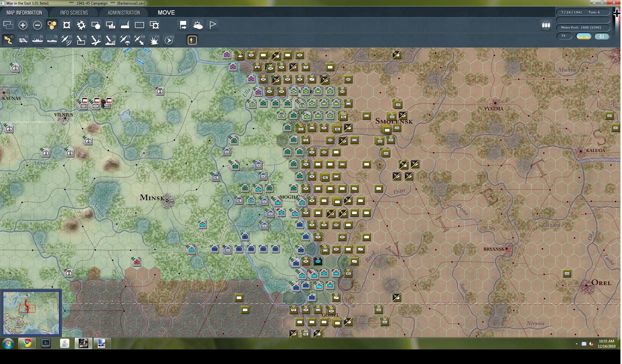Screen dimensions: 622x364
Task: Toggle the enemy hexes cog-square icon
Action: (67, 25)
